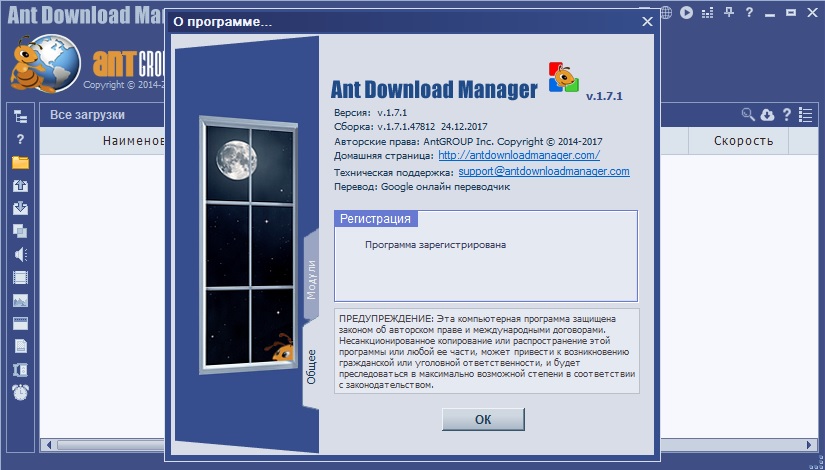This screenshot has width=825, height=470.
Task: Click the moon window illustration
Action: (x=247, y=245)
